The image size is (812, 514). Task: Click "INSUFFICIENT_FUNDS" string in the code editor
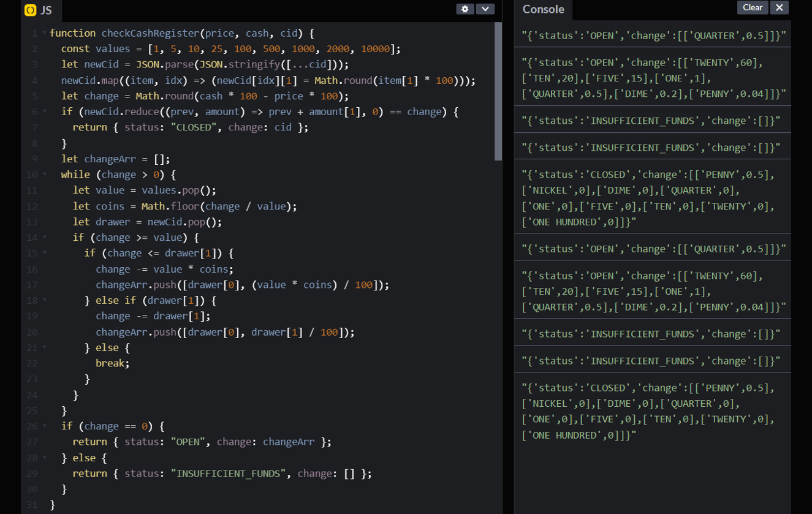point(229,474)
